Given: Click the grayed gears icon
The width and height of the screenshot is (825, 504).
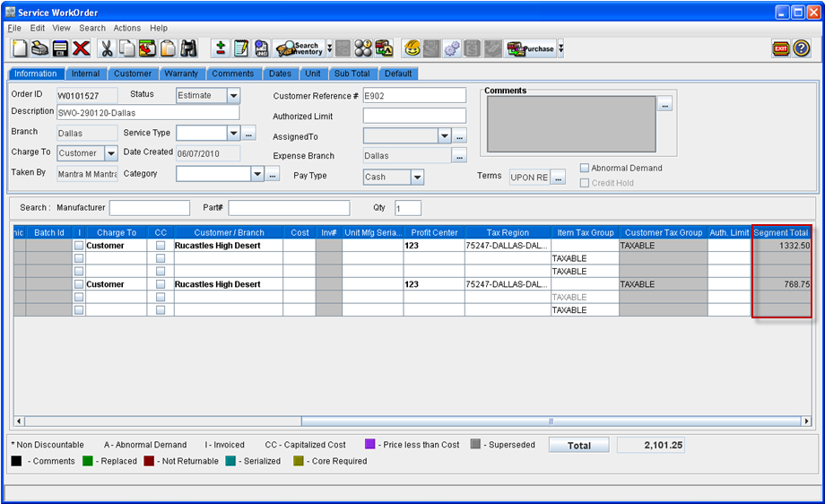Looking at the screenshot, I should 452,48.
